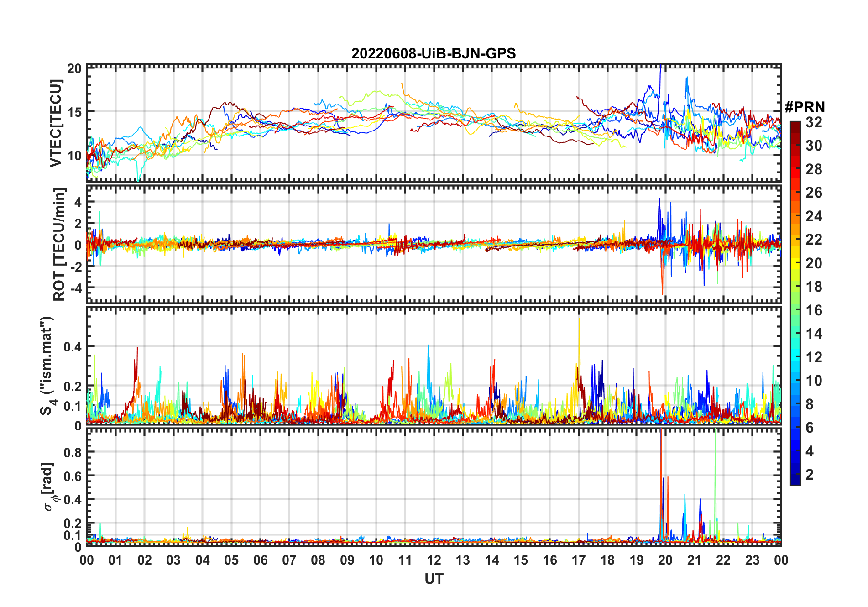Click the σφ[rad] y-axis label

[x=49, y=487]
